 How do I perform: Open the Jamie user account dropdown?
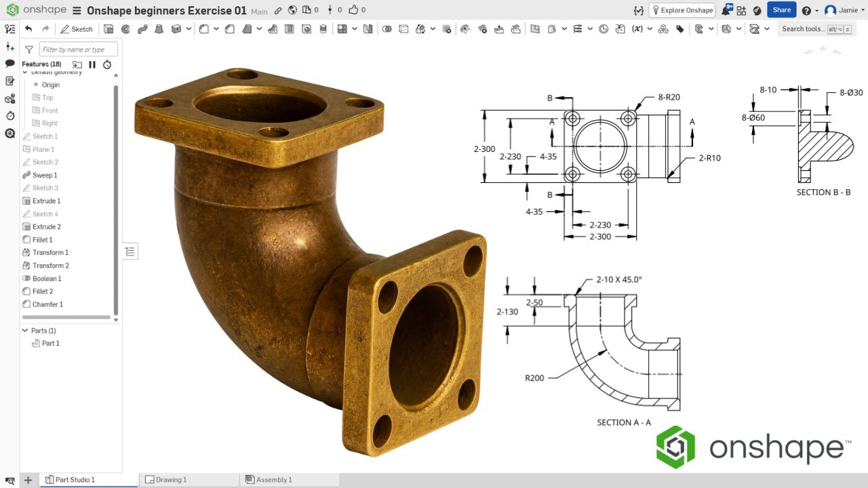pos(841,10)
